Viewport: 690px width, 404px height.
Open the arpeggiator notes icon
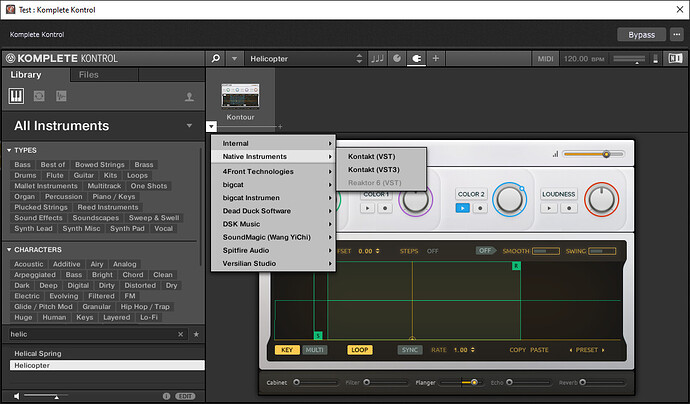click(377, 58)
